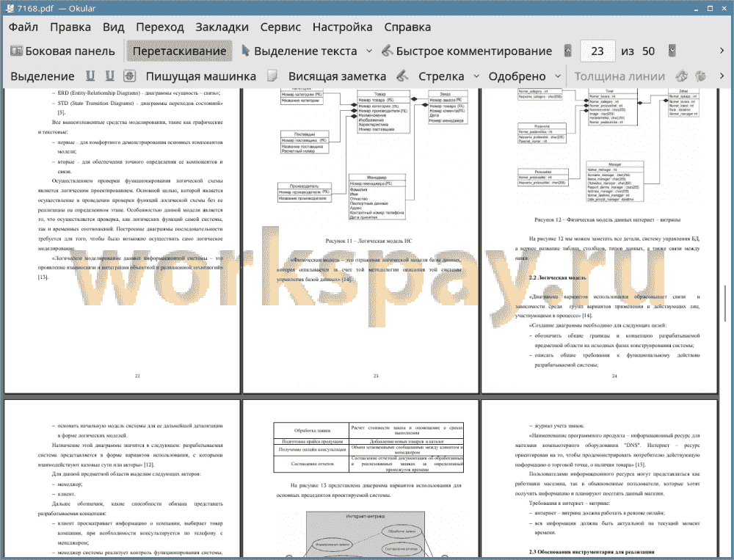Select the strikeout annotation tool
The height and width of the screenshot is (560, 734).
(x=130, y=76)
